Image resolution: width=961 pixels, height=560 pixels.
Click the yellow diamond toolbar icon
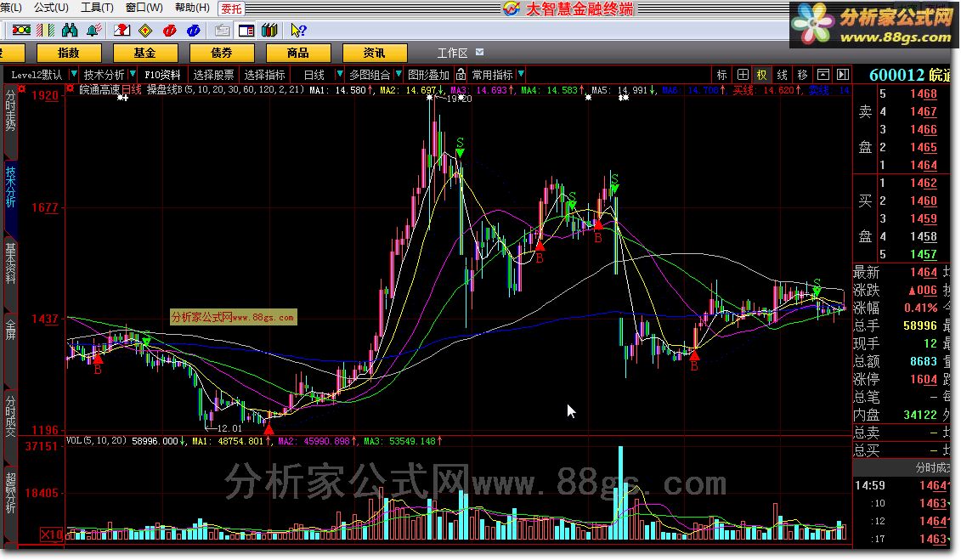(145, 30)
